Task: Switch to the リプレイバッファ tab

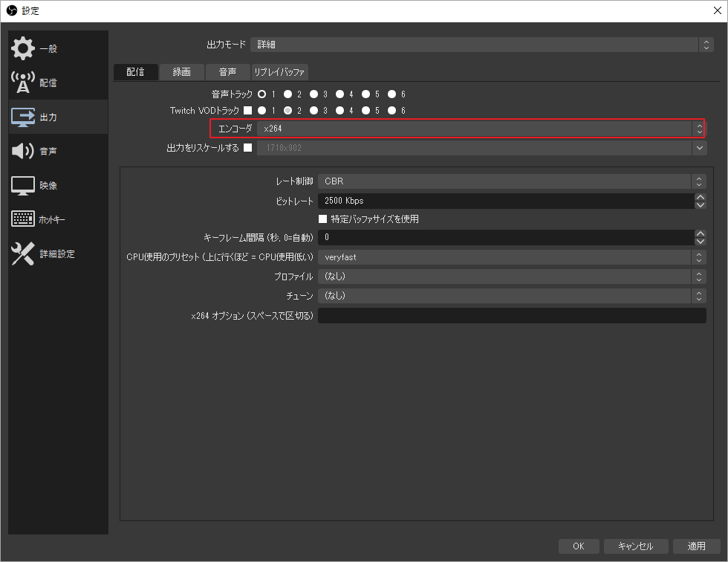Action: click(279, 72)
